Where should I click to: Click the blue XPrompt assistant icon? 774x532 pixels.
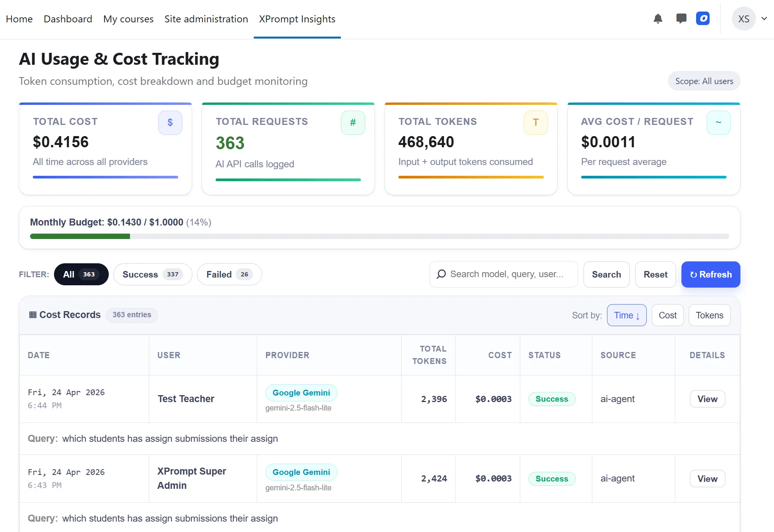click(703, 19)
